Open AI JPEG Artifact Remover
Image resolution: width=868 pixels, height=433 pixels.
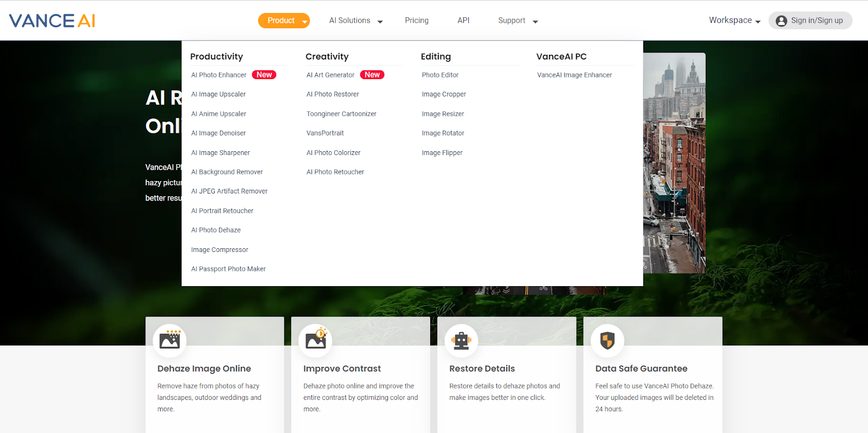click(x=229, y=191)
